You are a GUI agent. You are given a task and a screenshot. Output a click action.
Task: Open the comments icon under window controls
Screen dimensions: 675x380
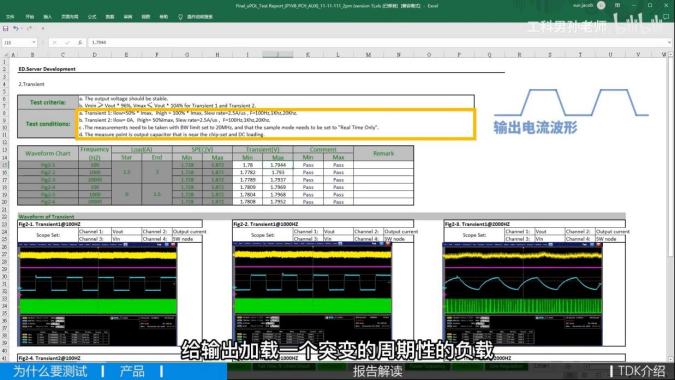point(666,17)
